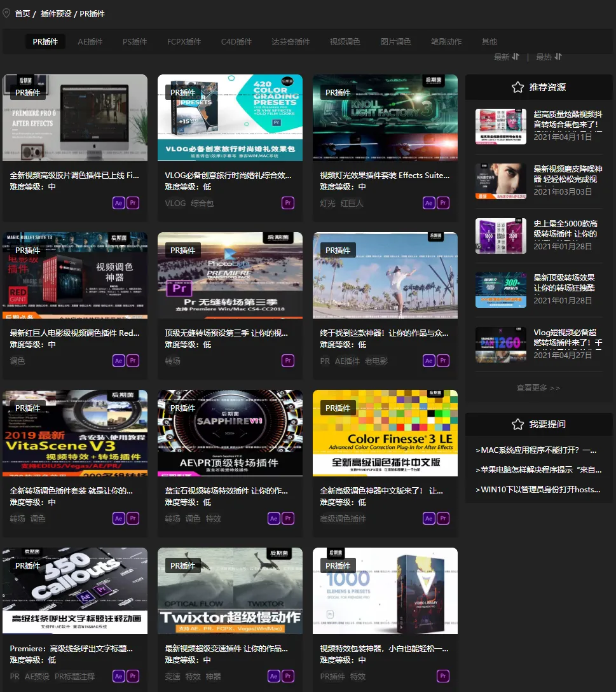The image size is (616, 692).
Task: Click the Ae icon on 最新视频超级变速插件 card
Action: point(273,676)
